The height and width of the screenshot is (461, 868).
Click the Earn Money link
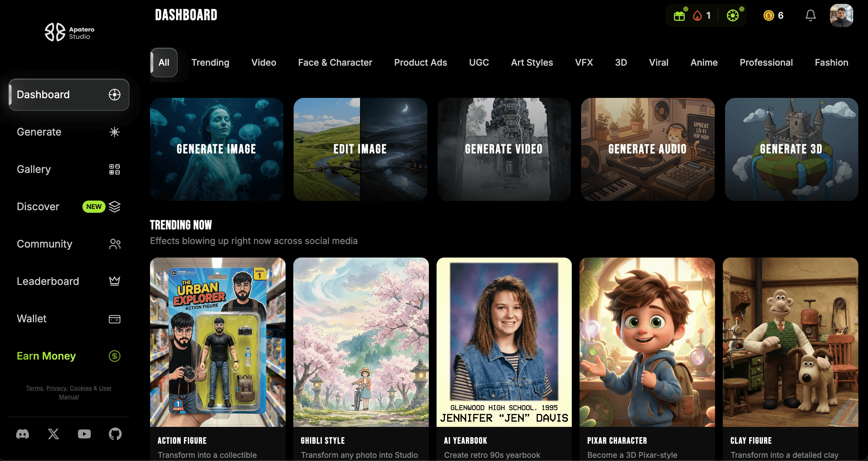pyautogui.click(x=46, y=356)
